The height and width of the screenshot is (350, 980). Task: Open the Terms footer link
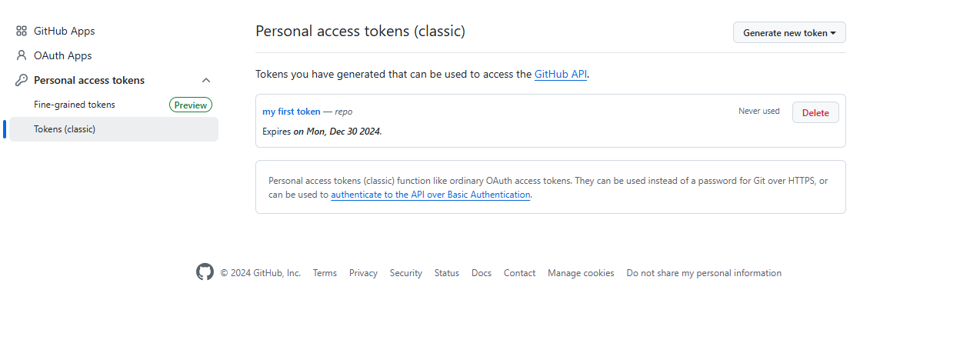tap(325, 273)
